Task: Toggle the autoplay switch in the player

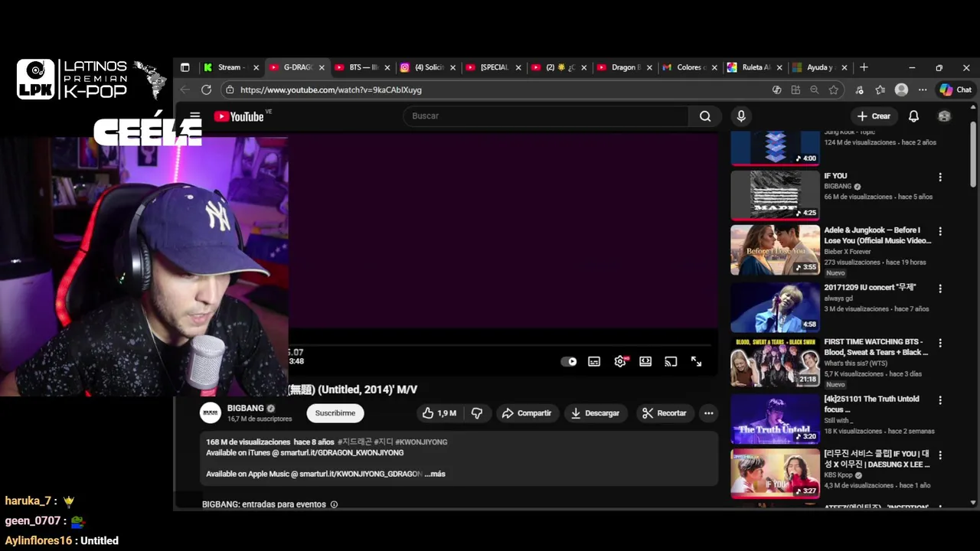Action: [x=569, y=361]
